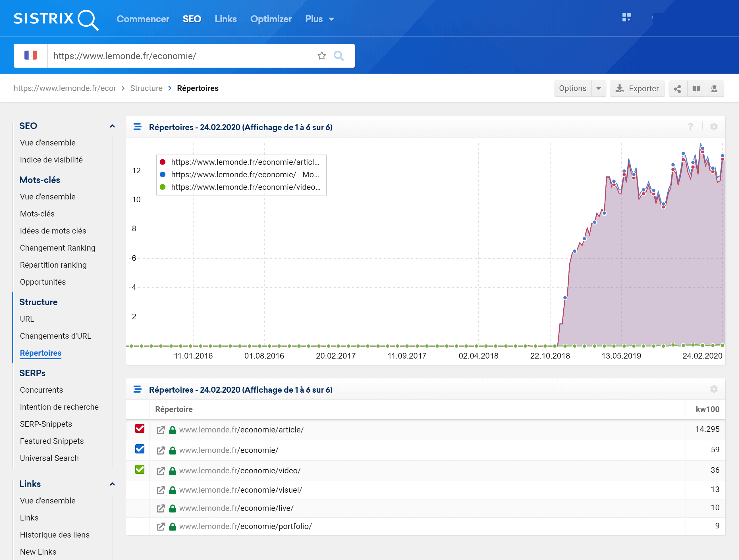
Task: Open external link for economie/video/ row
Action: pos(161,471)
